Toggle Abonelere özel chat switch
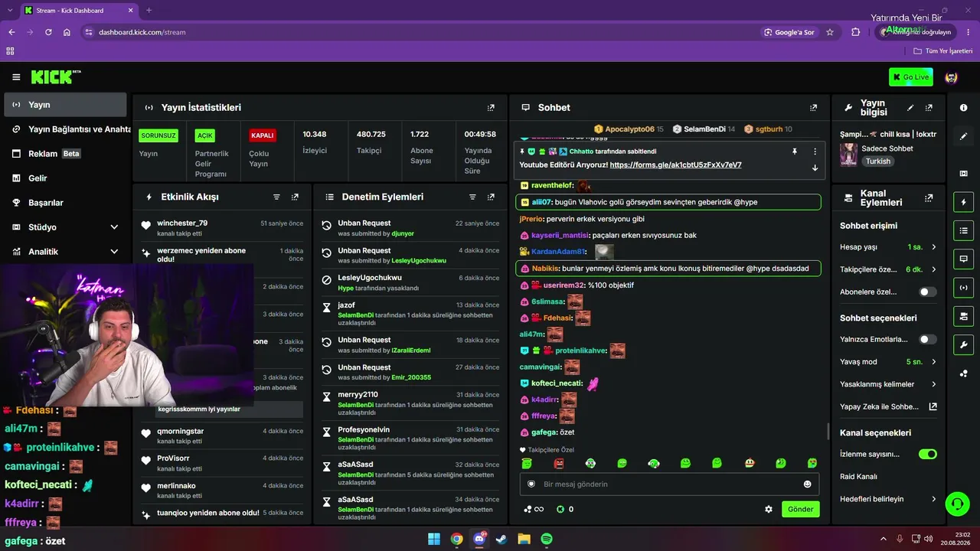The height and width of the screenshot is (551, 980). 927,292
